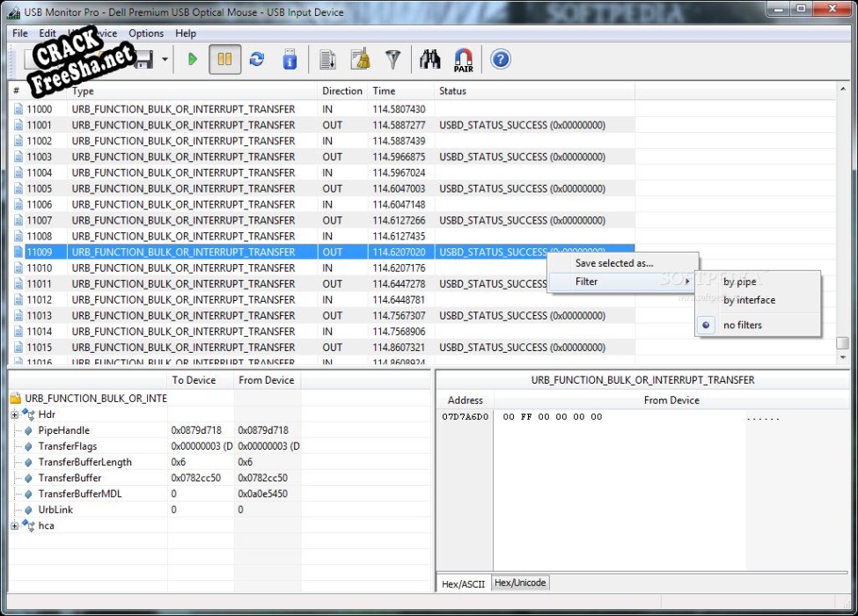Open the Options menu

click(146, 33)
